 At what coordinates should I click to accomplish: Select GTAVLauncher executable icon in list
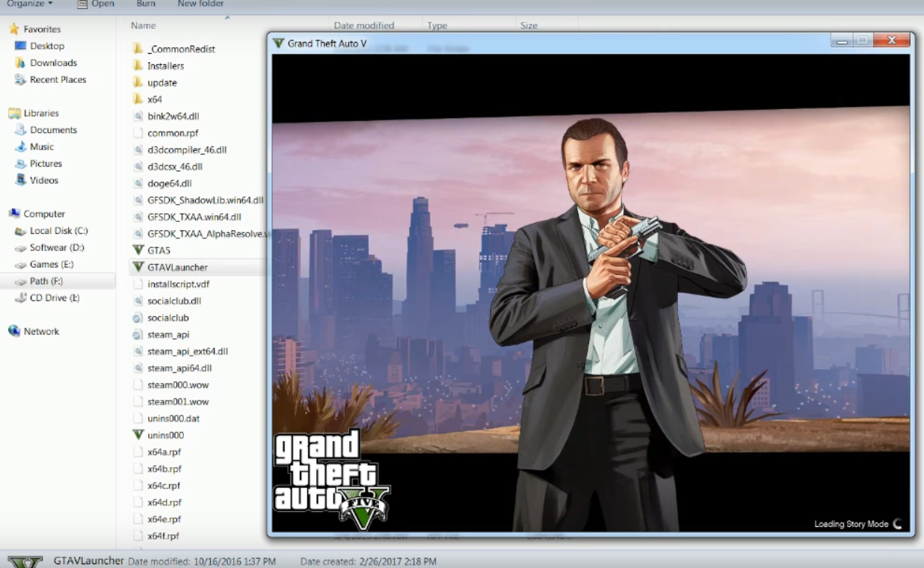(138, 267)
